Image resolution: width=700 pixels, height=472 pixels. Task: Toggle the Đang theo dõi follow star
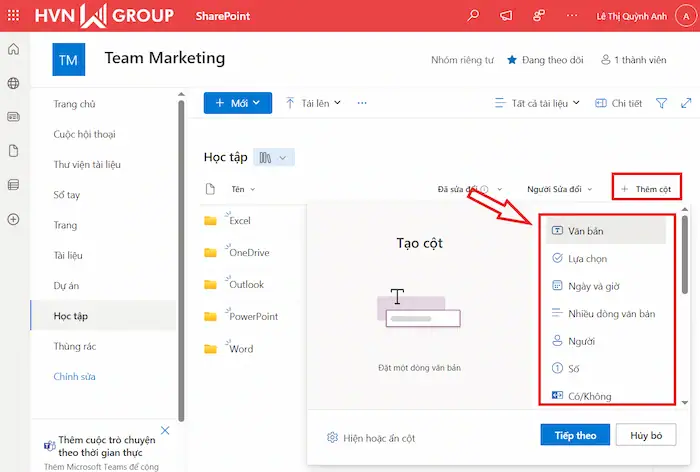[x=513, y=60]
